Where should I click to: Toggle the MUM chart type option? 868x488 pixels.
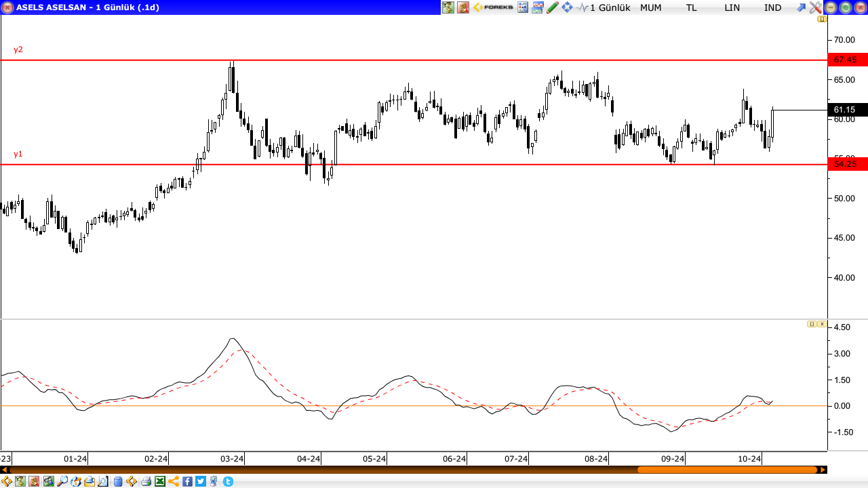point(651,7)
